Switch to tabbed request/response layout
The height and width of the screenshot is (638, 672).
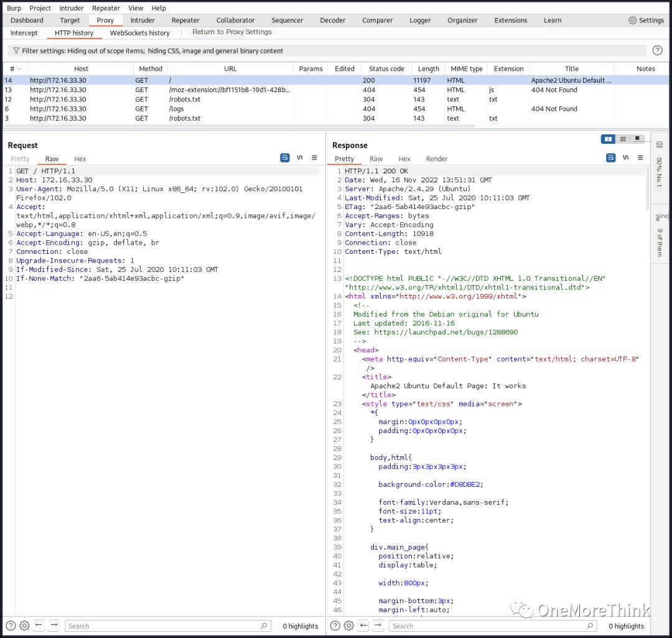[637, 139]
